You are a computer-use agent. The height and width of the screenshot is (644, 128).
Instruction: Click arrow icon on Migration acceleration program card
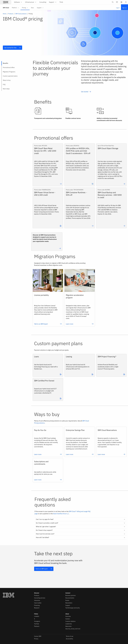pyautogui.click(x=92, y=324)
